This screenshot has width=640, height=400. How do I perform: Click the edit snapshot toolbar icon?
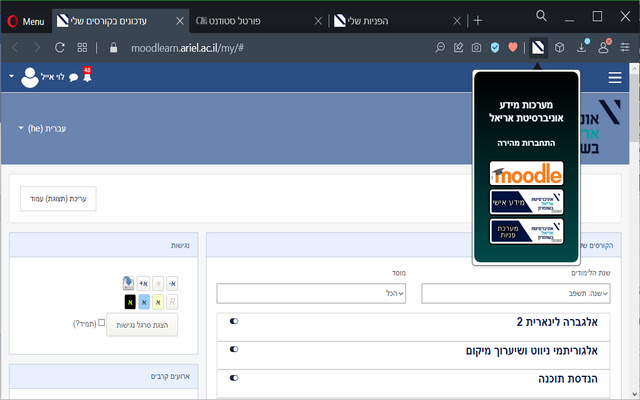458,48
